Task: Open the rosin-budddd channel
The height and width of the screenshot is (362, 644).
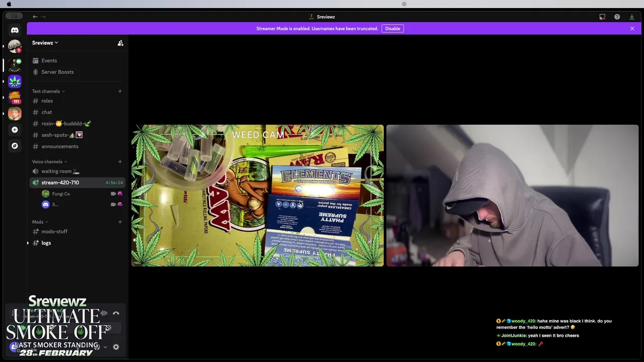Action: [77, 124]
